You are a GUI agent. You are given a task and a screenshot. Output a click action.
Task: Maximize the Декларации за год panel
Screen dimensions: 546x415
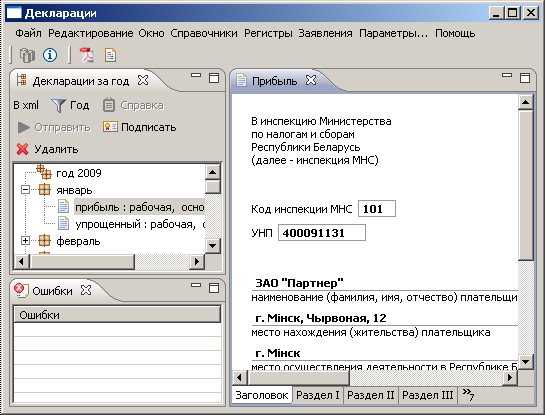(214, 78)
